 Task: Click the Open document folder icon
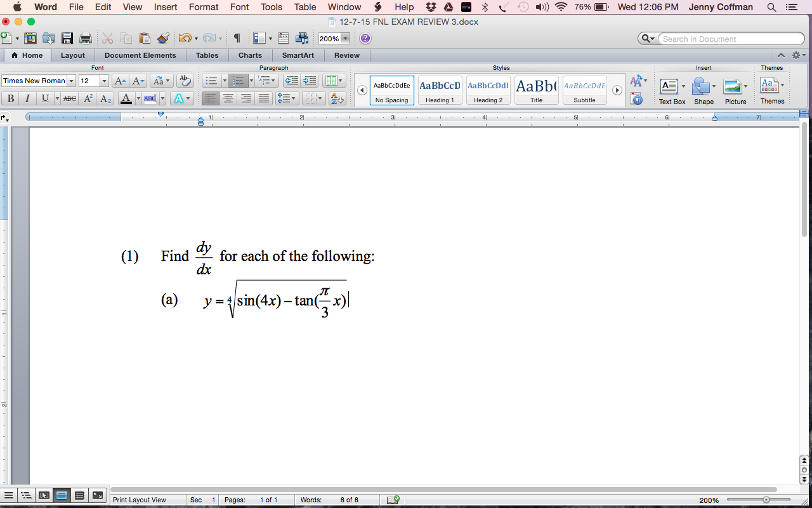click(48, 38)
